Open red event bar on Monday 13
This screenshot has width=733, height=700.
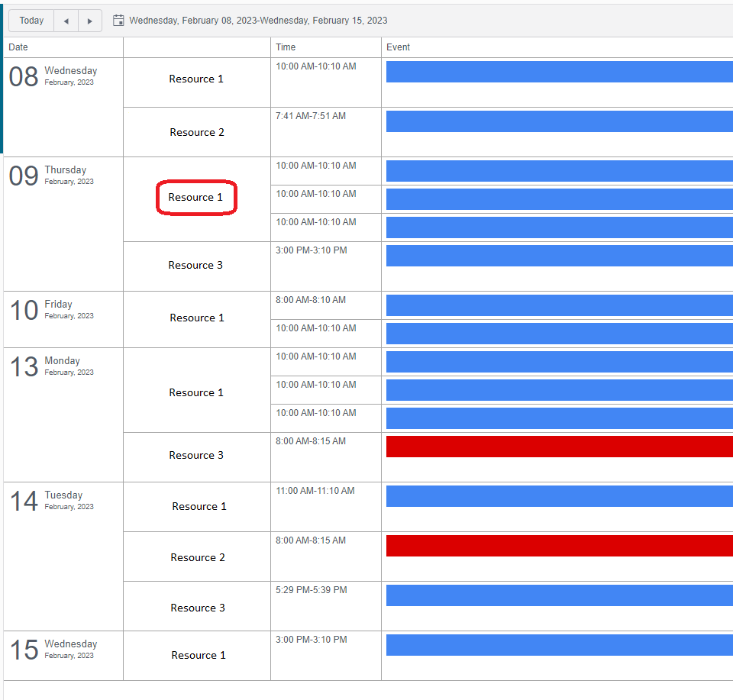pos(559,447)
